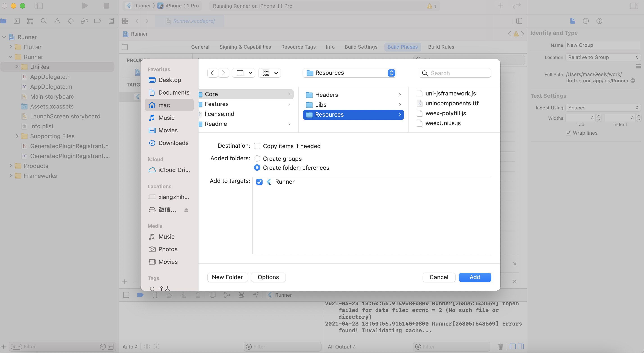The width and height of the screenshot is (644, 353).
Task: Click the Build Phases tab
Action: pyautogui.click(x=403, y=47)
